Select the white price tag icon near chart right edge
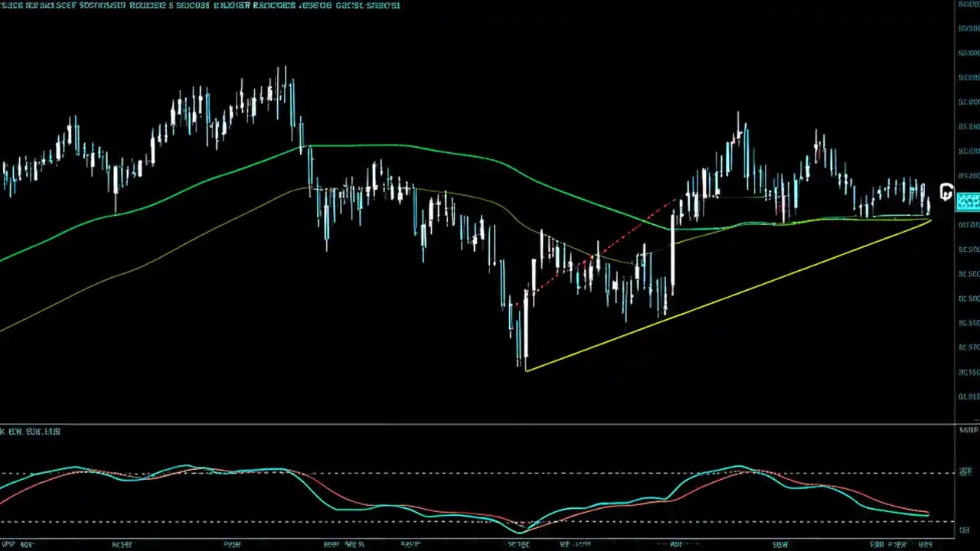Screen dimensions: 980x551 pos(946,193)
